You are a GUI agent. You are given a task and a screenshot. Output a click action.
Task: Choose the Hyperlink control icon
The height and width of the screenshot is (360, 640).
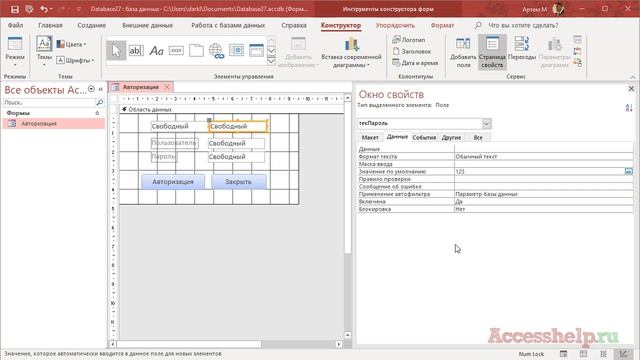pos(216,51)
